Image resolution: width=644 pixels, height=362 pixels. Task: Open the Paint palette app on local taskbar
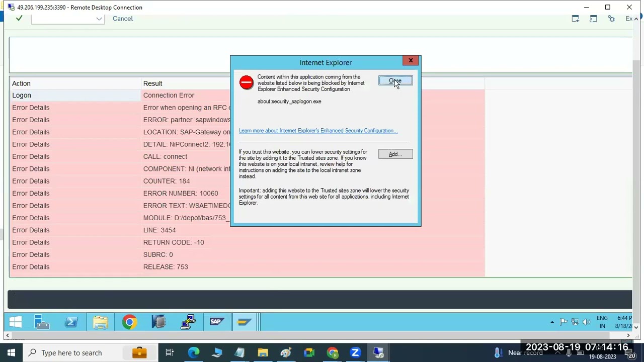click(x=286, y=353)
